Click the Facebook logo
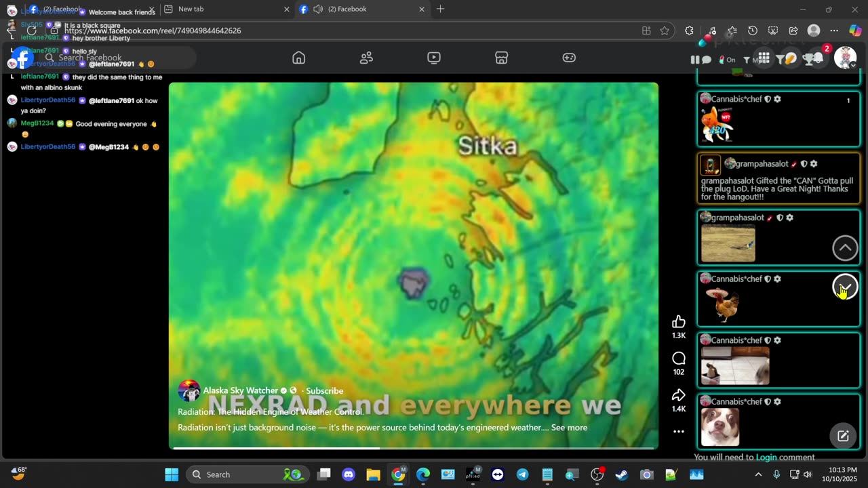Screen dimensions: 868x488 pyautogui.click(x=22, y=58)
